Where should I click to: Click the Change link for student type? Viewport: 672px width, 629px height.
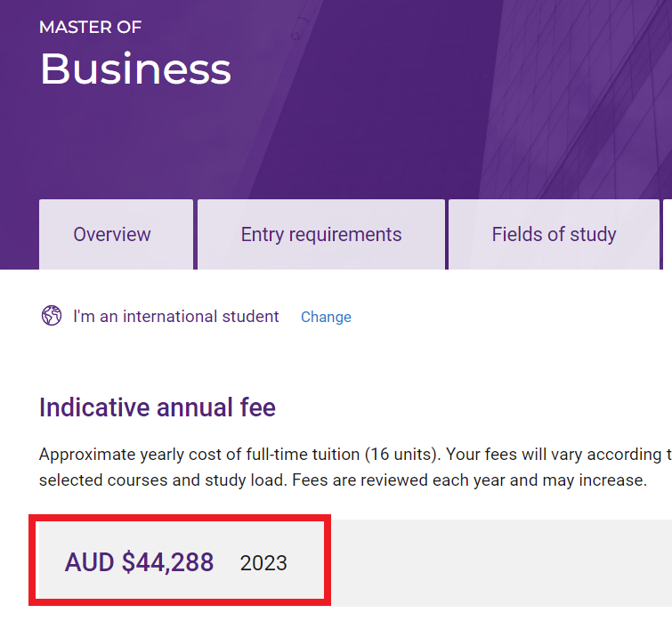[x=326, y=317]
